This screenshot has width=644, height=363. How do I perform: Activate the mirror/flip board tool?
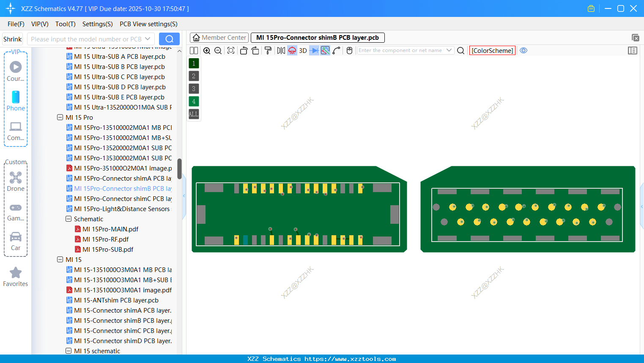(280, 50)
